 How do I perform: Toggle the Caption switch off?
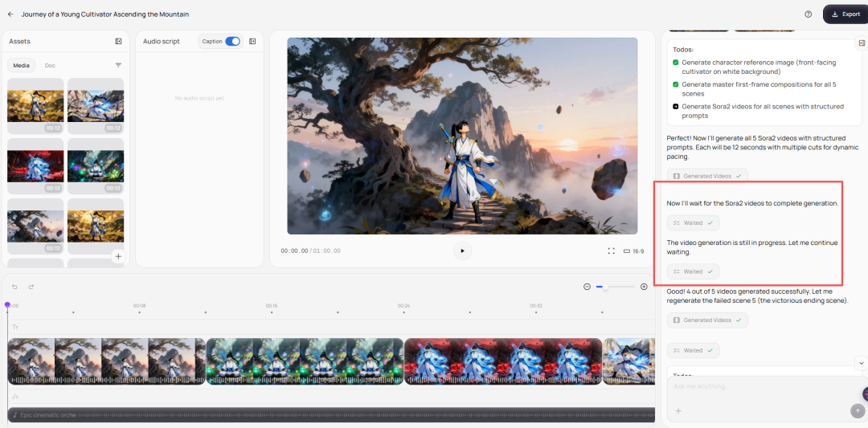(232, 42)
